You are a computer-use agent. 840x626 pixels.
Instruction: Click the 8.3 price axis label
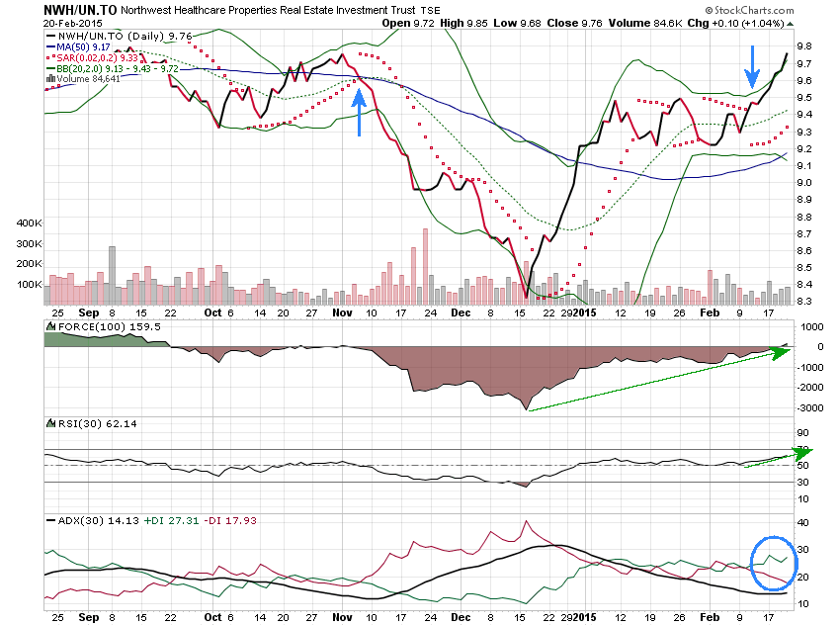(804, 302)
